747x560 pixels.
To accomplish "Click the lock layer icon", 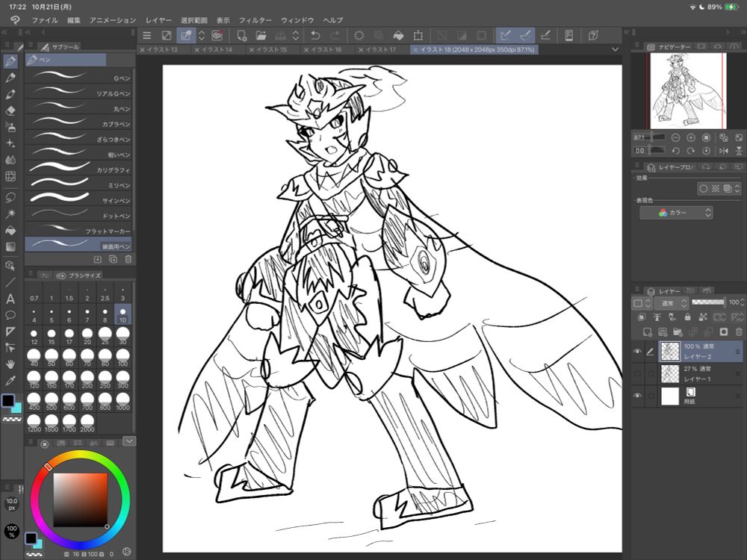I will tap(686, 317).
